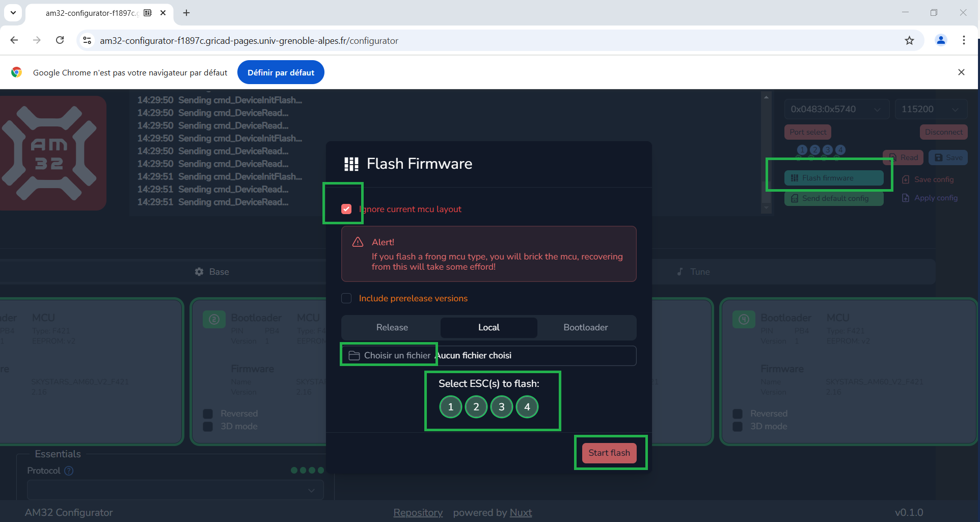Viewport: 980px width, 522px height.
Task: Click log scrollbar up arrow
Action: [766, 97]
